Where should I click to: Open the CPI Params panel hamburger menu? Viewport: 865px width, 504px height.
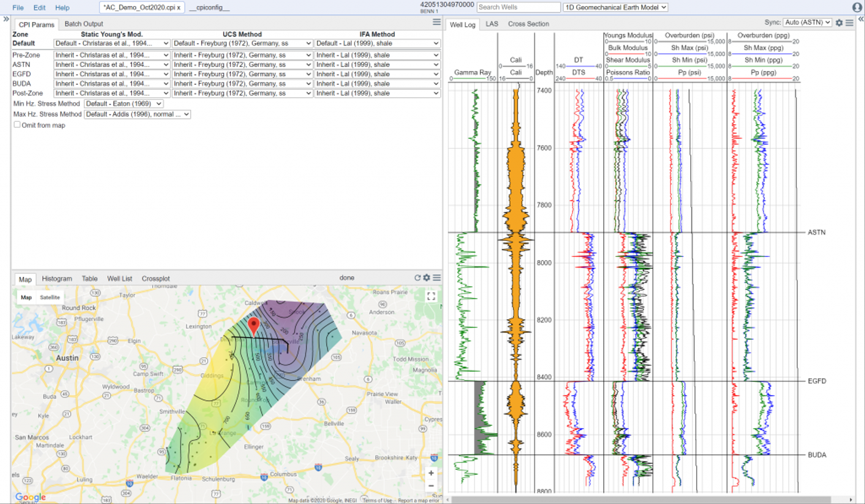(437, 22)
